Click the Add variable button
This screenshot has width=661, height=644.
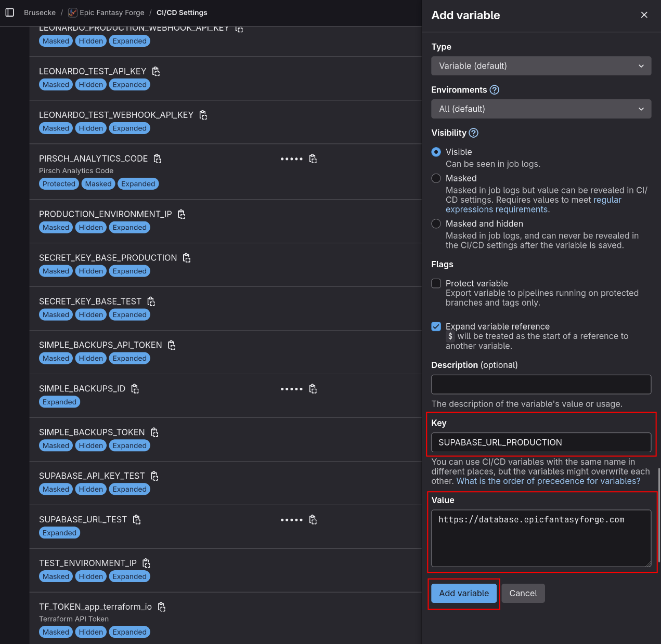pos(463,593)
